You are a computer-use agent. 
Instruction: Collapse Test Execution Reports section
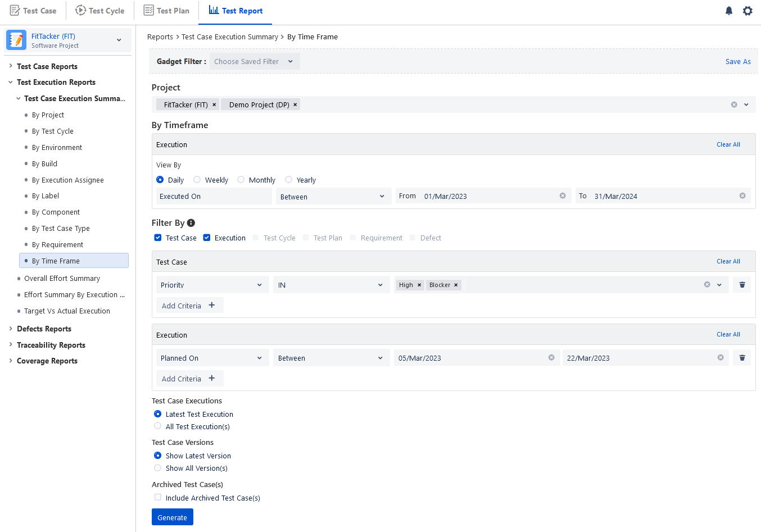click(11, 82)
